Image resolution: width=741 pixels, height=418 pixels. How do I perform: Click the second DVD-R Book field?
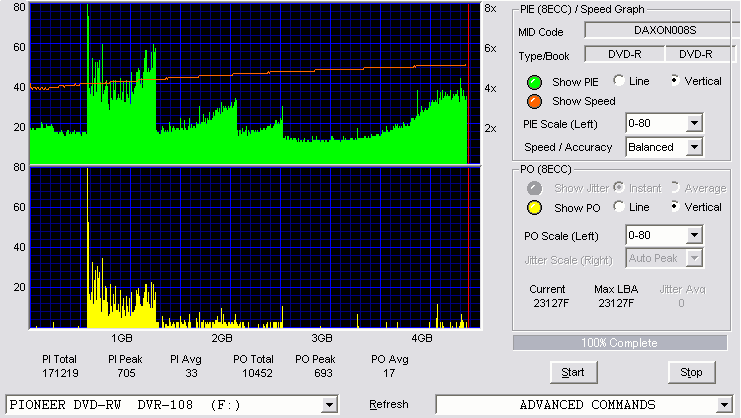(700, 54)
